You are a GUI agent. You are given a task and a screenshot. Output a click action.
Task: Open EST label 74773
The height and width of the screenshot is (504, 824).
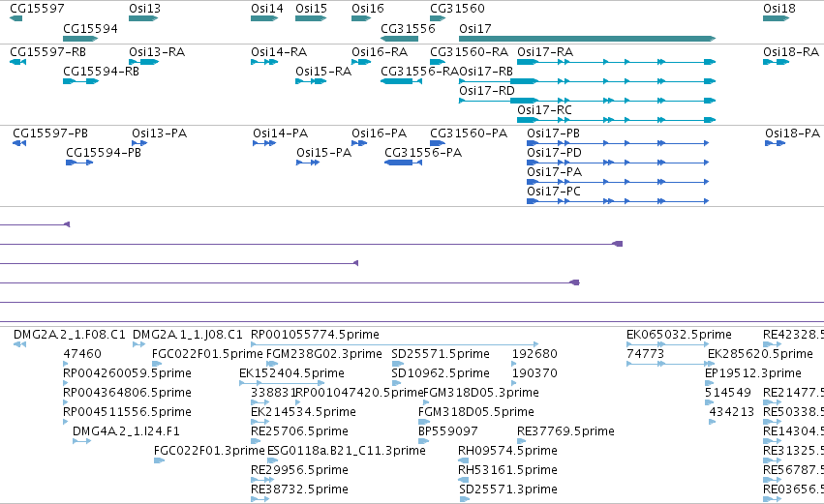coord(645,354)
